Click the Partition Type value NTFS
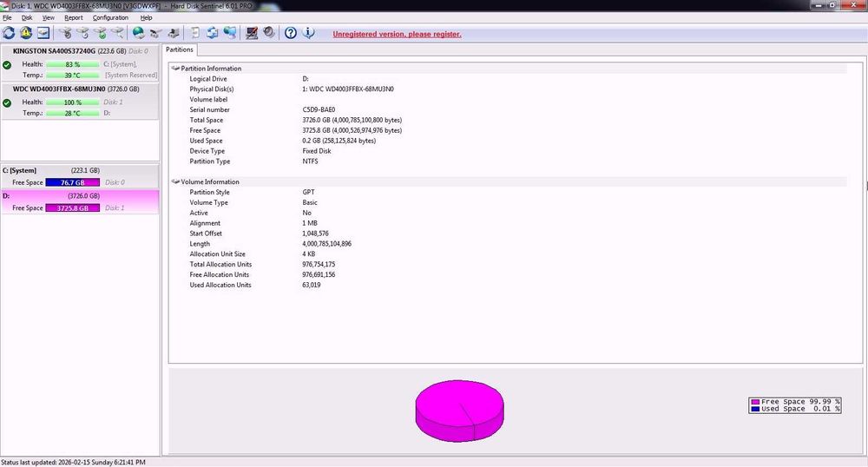The image size is (868, 467). [310, 161]
